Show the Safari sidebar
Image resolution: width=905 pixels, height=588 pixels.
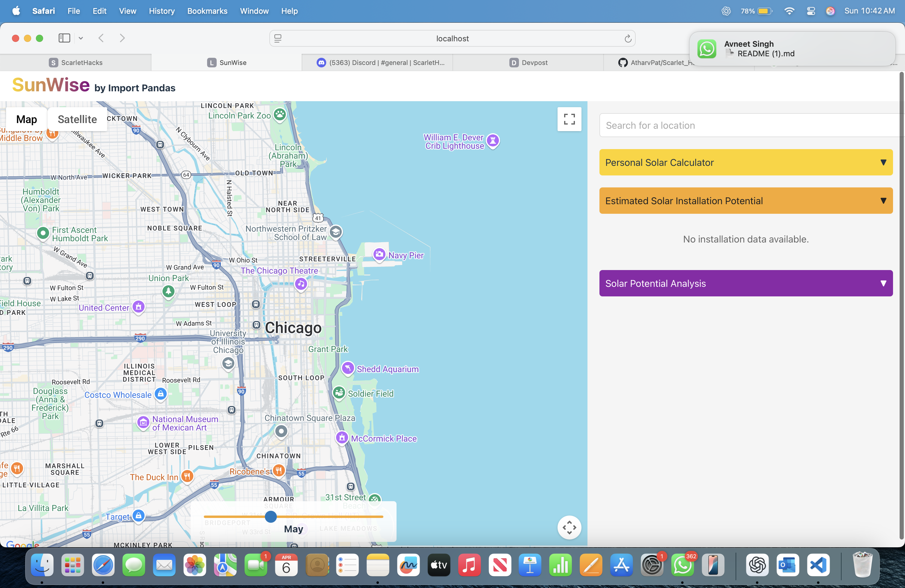64,38
